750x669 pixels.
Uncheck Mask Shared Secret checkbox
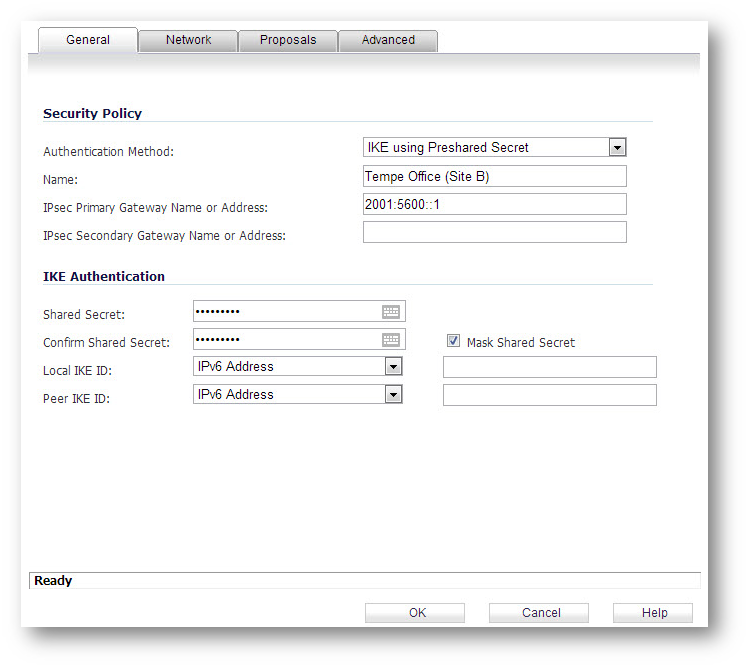tap(453, 341)
